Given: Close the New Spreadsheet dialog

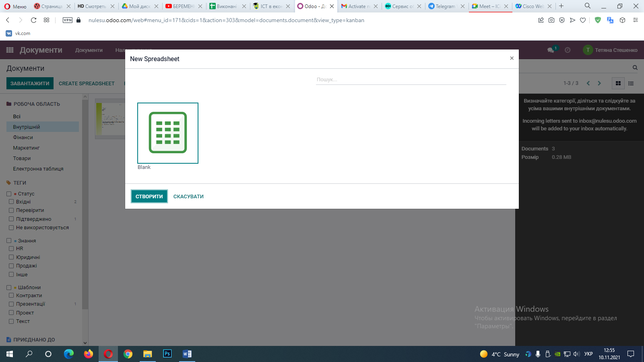Looking at the screenshot, I should click(x=512, y=58).
